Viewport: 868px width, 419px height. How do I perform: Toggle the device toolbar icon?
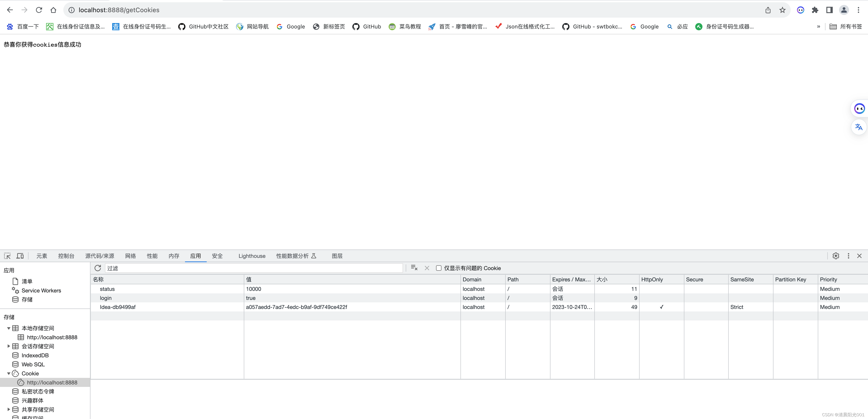20,256
